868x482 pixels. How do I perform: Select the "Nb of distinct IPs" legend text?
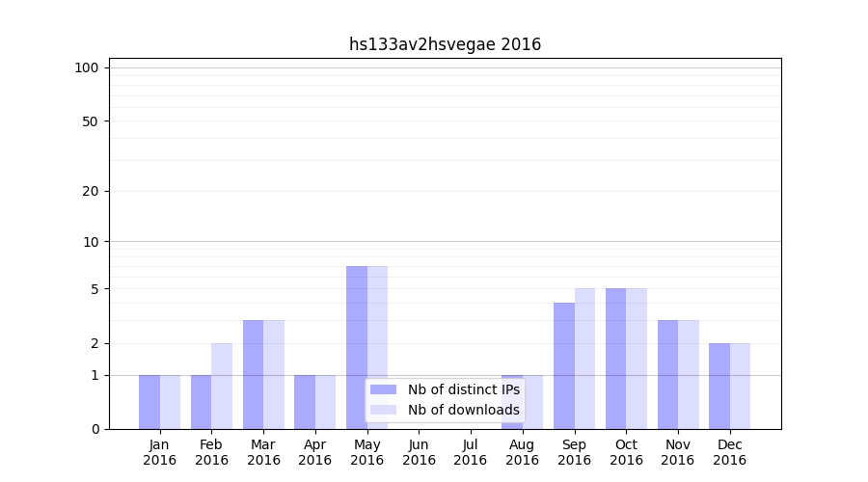coord(463,389)
